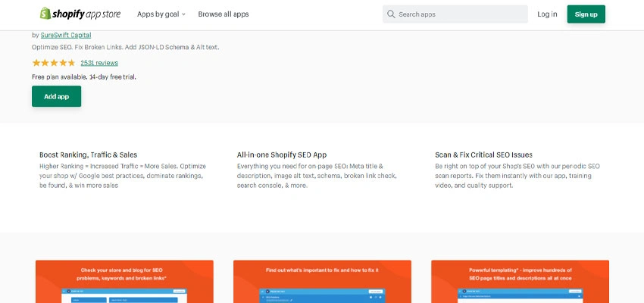This screenshot has width=644, height=303.
Task: Go to Browse all apps
Action: click(x=223, y=14)
